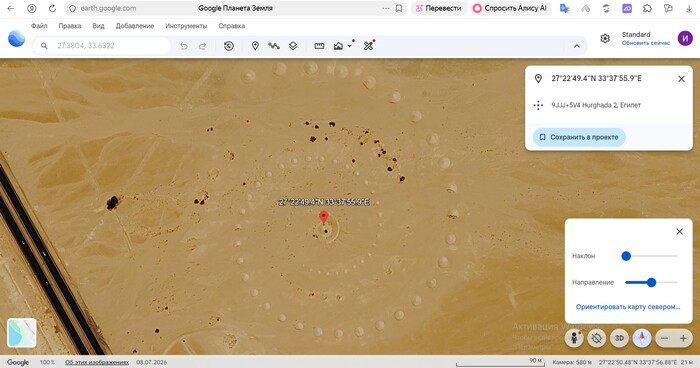Image resolution: width=700 pixels, height=368 pixels.
Task: Switch to 3D view
Action: click(619, 338)
